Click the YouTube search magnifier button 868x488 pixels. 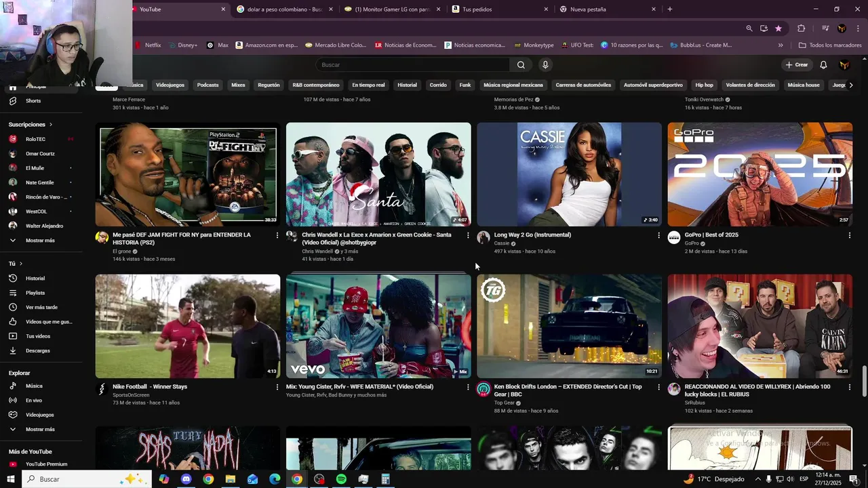pyautogui.click(x=521, y=65)
